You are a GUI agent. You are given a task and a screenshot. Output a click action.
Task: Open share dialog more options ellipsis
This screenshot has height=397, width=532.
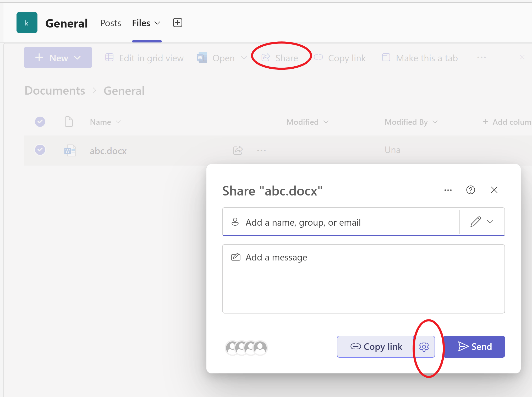(448, 190)
